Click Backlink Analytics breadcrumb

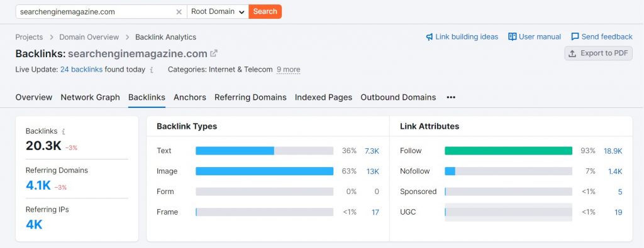(166, 37)
